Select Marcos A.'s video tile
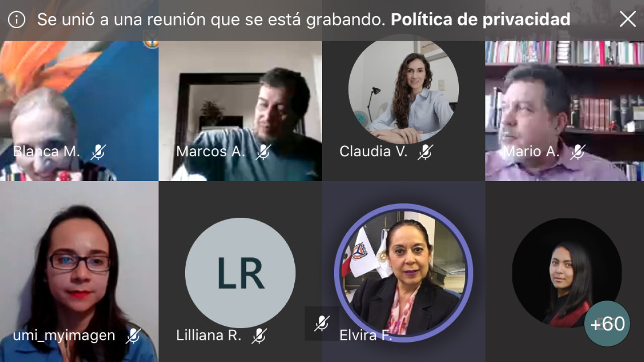 point(240,111)
